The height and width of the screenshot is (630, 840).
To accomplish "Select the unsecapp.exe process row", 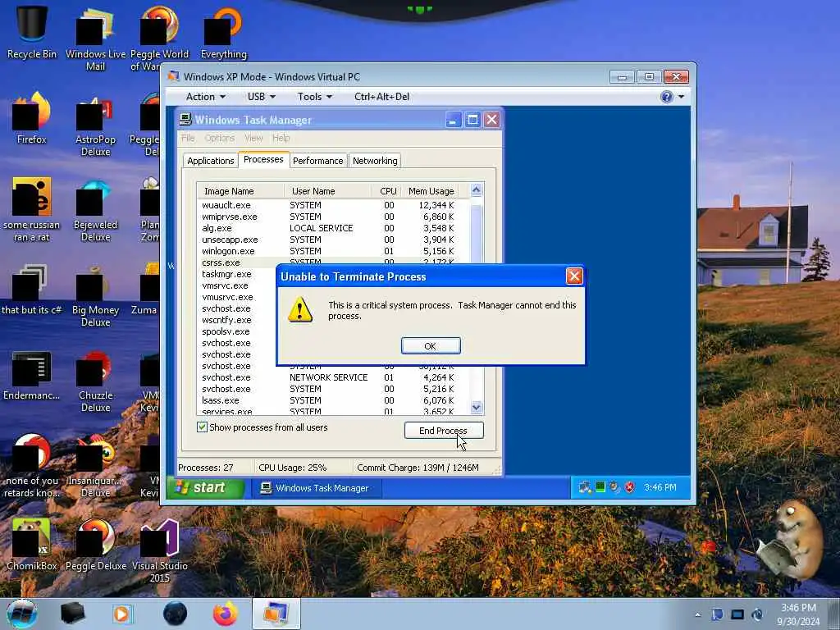I will (x=332, y=240).
